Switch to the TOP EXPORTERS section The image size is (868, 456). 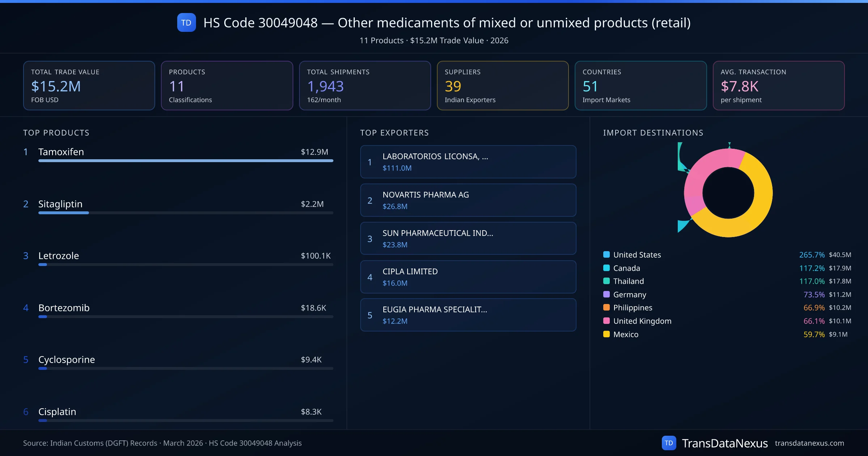tap(395, 132)
